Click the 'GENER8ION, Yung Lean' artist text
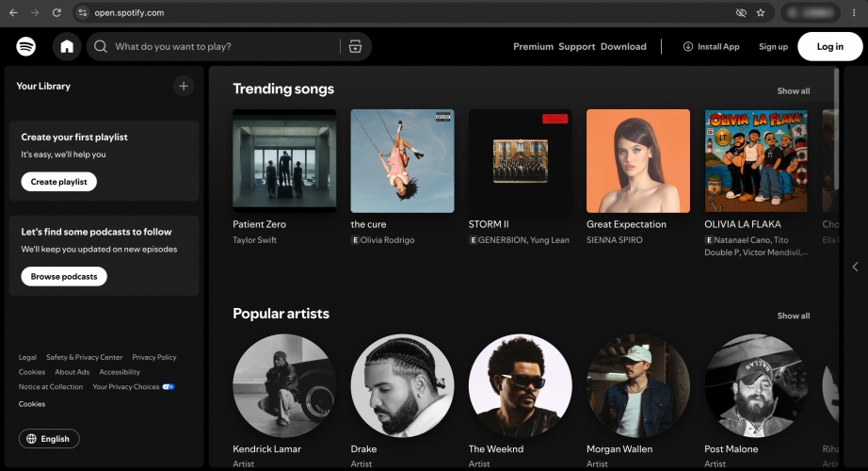Viewport: 868px width, 471px height. [523, 240]
